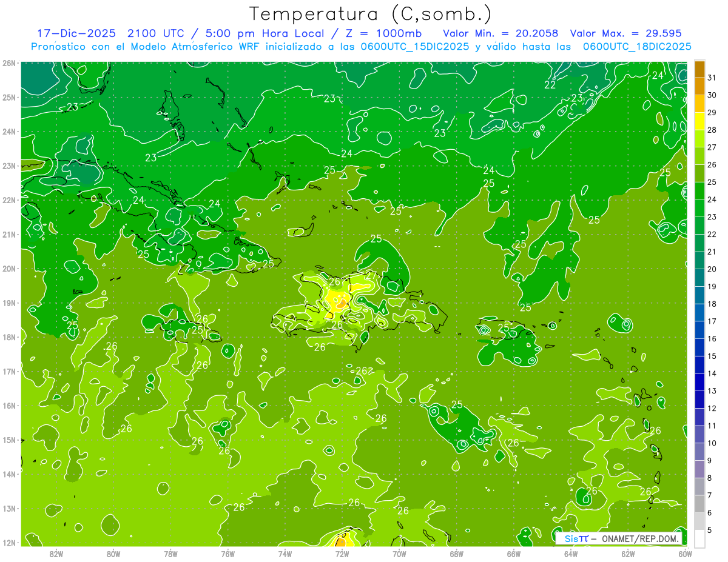Click the "16N" latitude axis label
This screenshot has height=562, width=728.
pos(9,406)
